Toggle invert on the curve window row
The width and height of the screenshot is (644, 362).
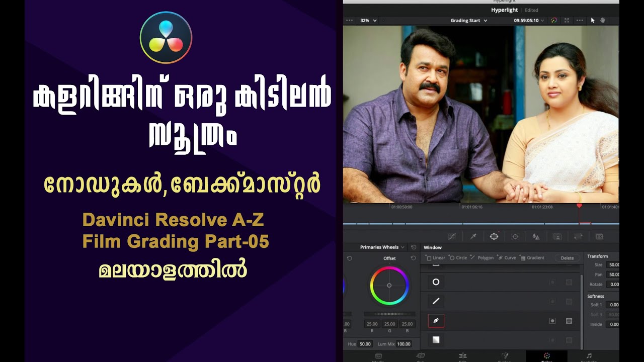coord(552,321)
